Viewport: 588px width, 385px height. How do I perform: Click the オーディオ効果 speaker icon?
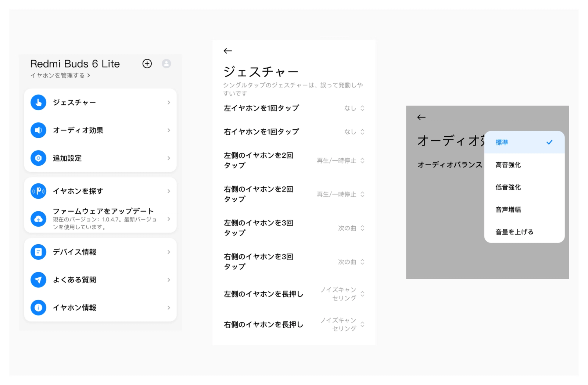coord(38,130)
